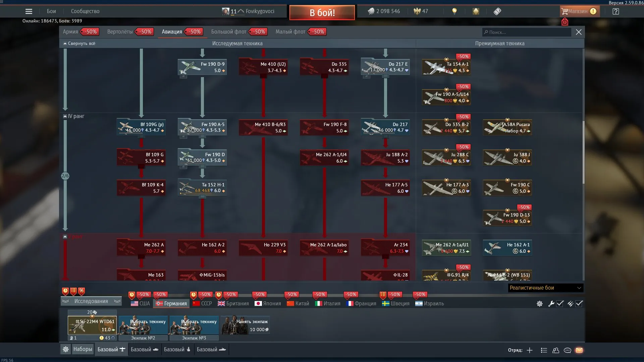The width and height of the screenshot is (644, 362).
Task: Open the Реалистичные бои mode dropdown
Action: 546,288
